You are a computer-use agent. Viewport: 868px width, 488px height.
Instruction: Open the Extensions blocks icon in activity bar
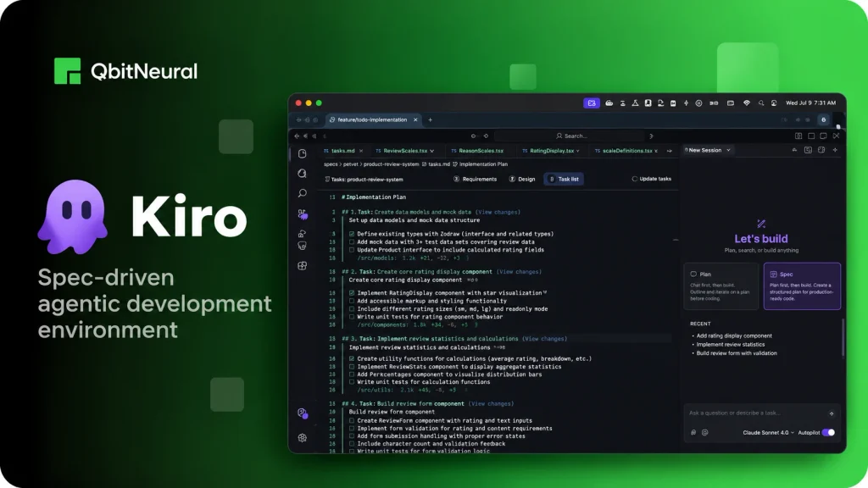[x=303, y=266]
